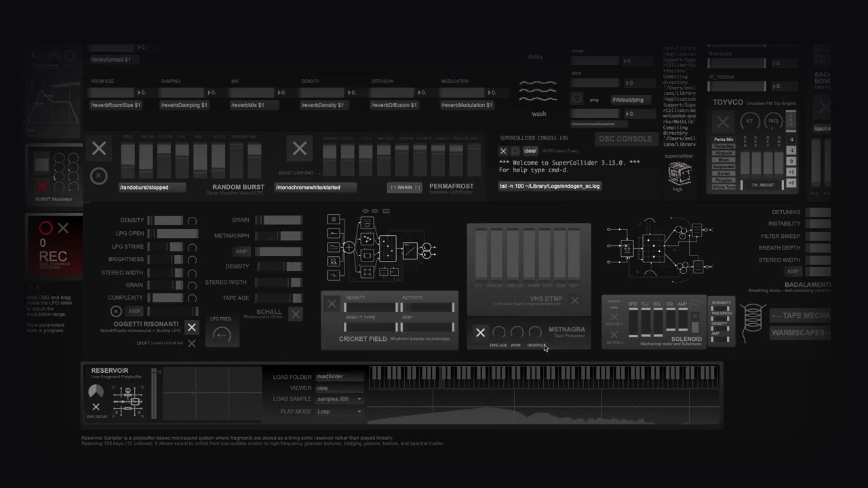The width and height of the screenshot is (868, 488).
Task: Click the REC panel X button
Action: [x=63, y=228]
